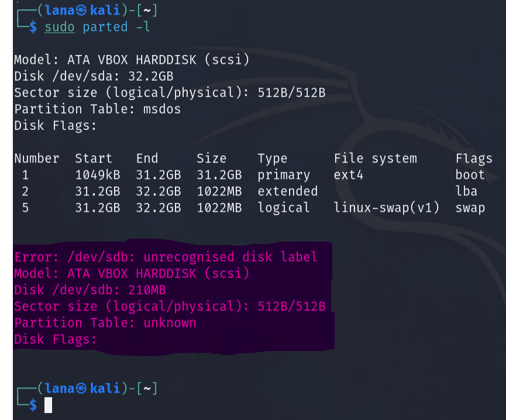Click the 'Size' column header
Viewport: 506px width, 420px height.
[x=212, y=159]
